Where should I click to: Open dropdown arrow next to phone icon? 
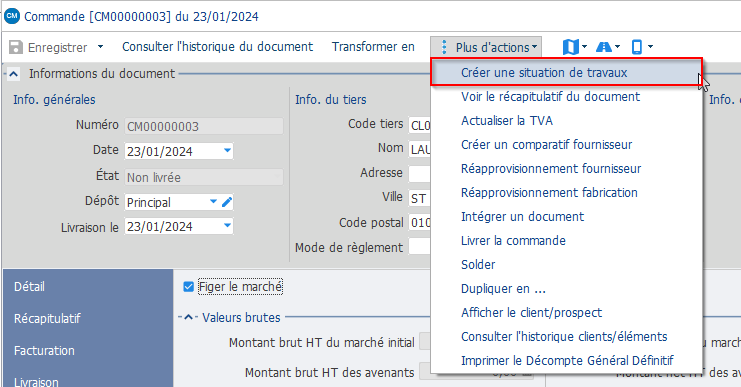tap(650, 46)
